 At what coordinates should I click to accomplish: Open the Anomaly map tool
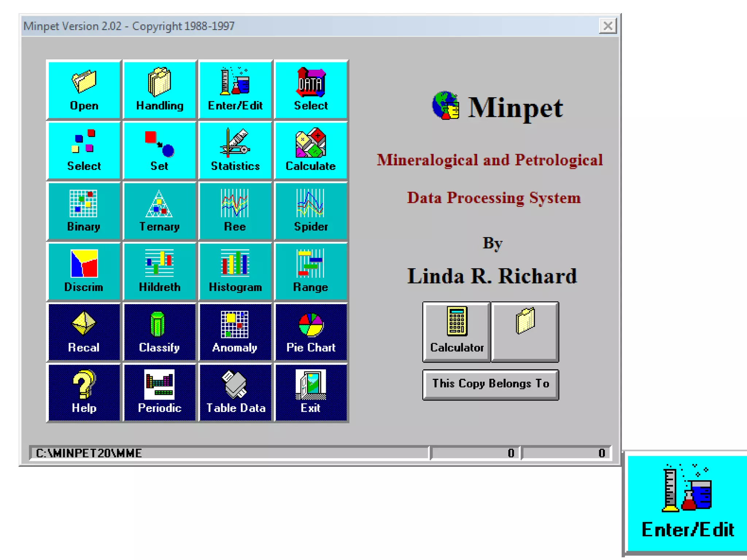235,332
